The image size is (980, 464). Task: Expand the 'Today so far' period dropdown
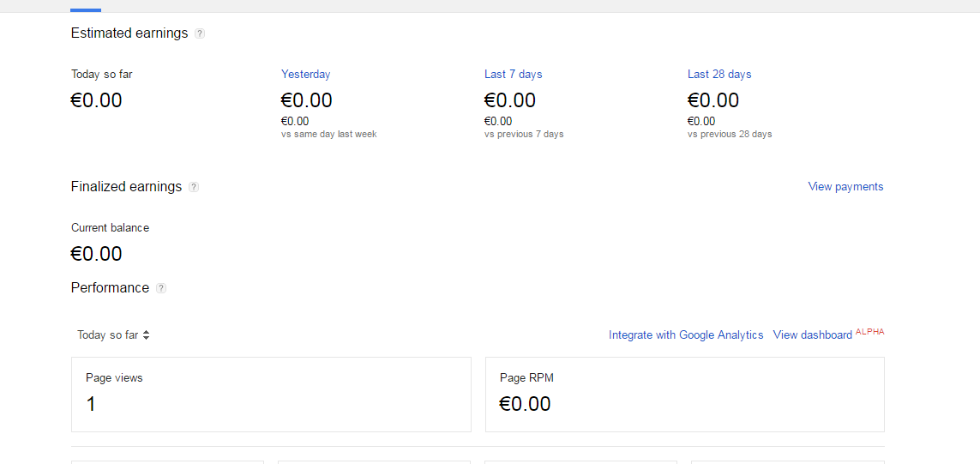(x=113, y=335)
